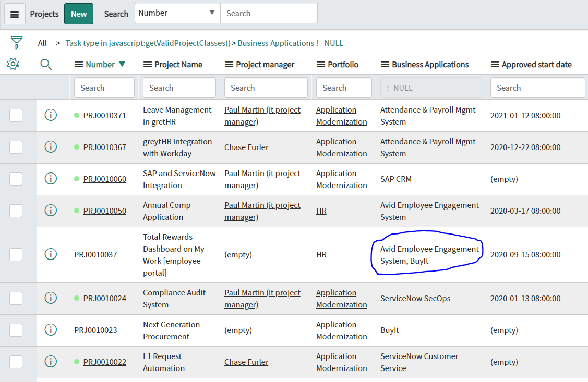The height and width of the screenshot is (382, 588).
Task: Preview record info icon for PRJ0010024
Action: click(x=51, y=298)
